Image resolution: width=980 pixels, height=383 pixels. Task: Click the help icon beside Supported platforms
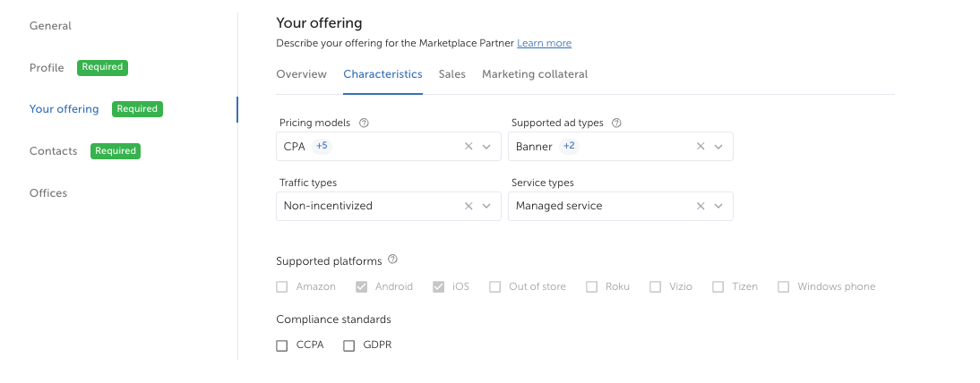pos(392,260)
